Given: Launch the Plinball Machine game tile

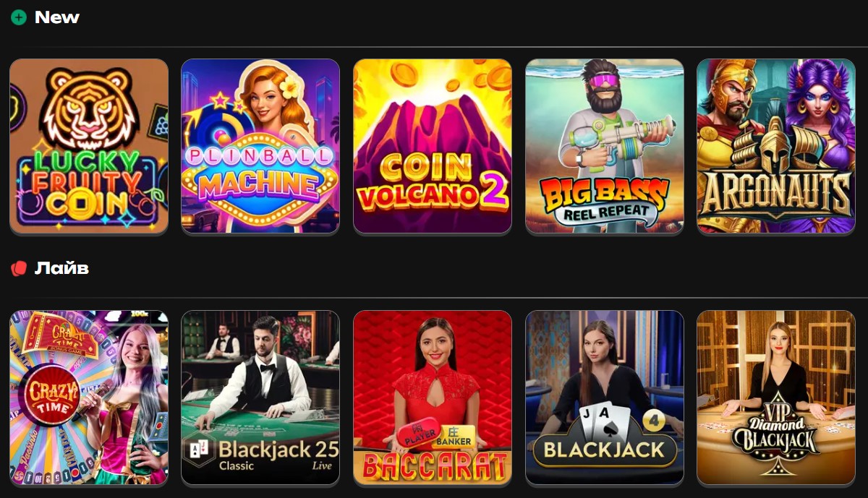Looking at the screenshot, I should pos(260,147).
